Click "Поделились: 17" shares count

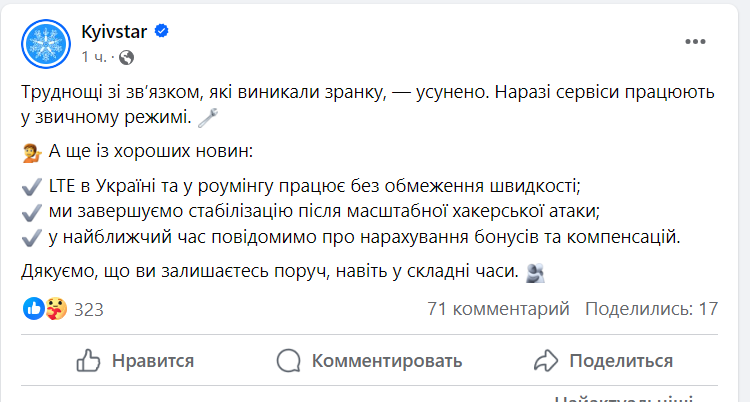(651, 309)
